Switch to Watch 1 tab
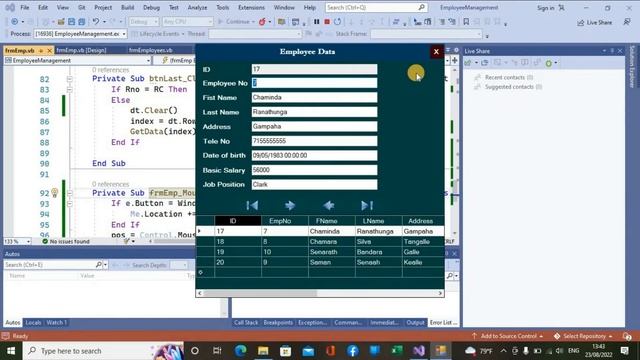The height and width of the screenshot is (360, 640). pos(56,322)
